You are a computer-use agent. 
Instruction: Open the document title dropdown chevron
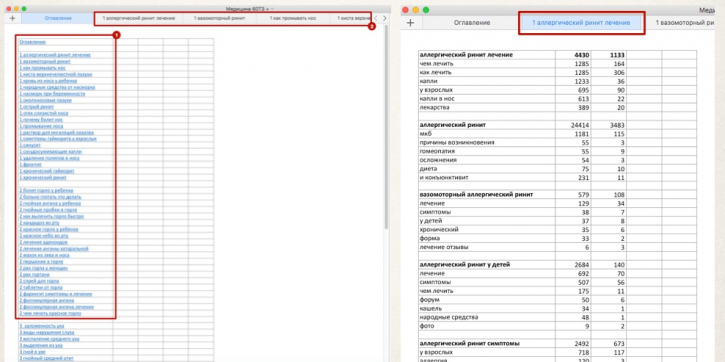[x=272, y=9]
